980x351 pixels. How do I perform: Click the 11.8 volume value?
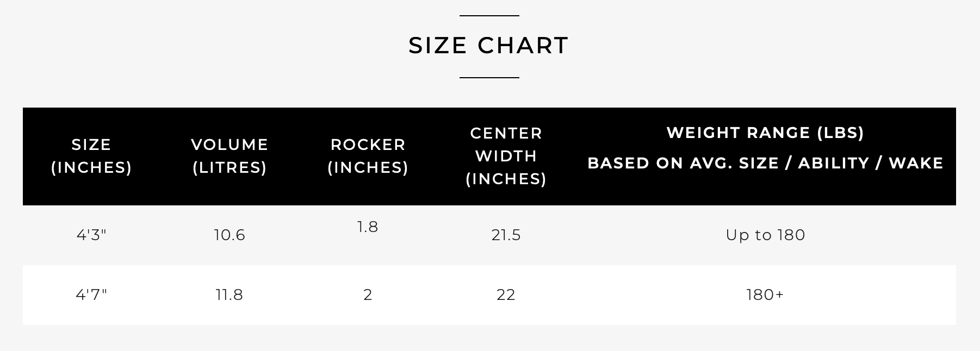(x=230, y=294)
